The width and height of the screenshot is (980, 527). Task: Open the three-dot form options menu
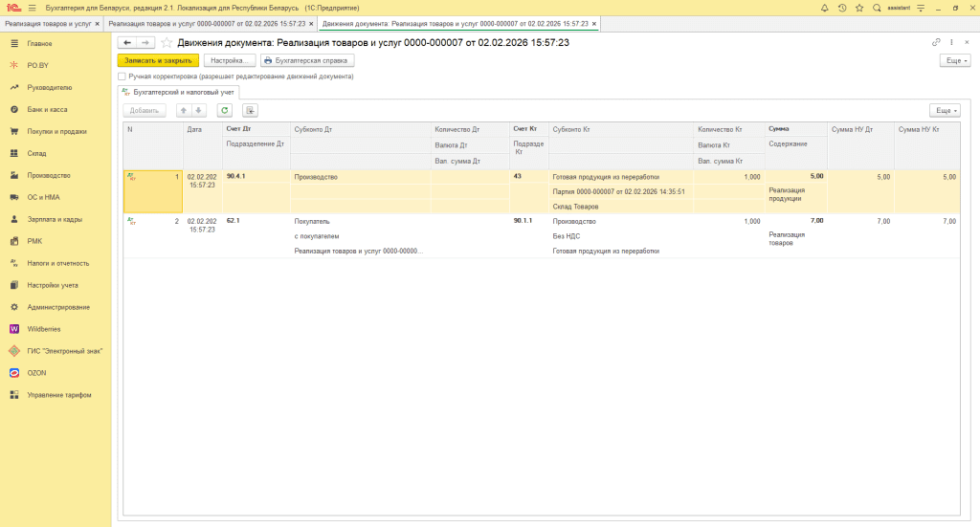[x=952, y=43]
